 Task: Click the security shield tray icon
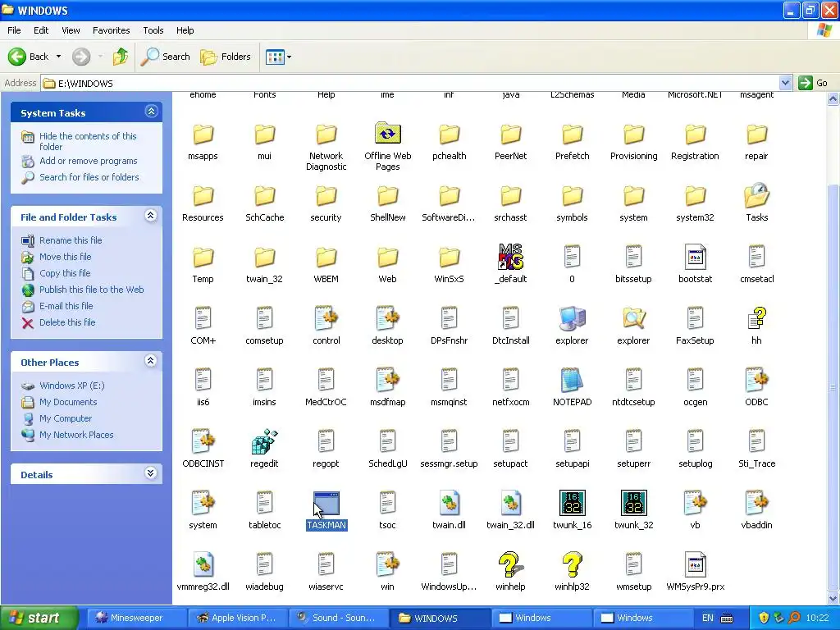click(x=764, y=618)
